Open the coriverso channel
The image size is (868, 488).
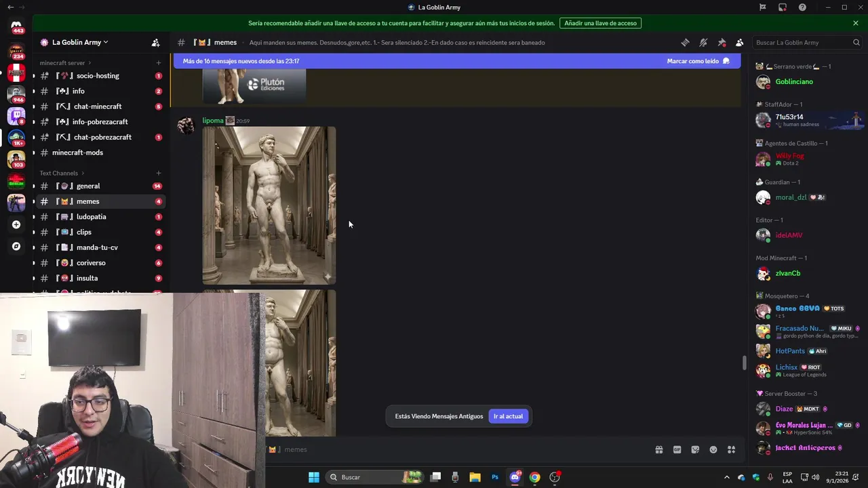100,263
